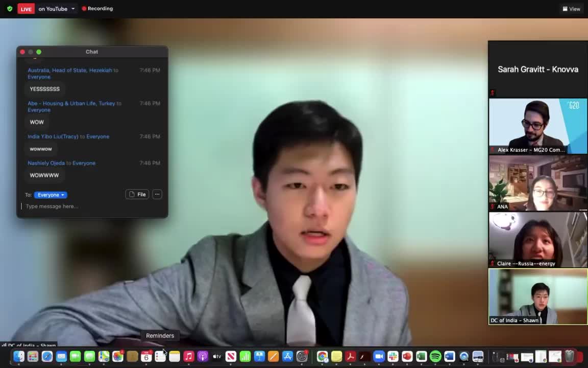Viewport: 588px width, 368px height.
Task: Click the Recording indicator
Action: coord(97,9)
